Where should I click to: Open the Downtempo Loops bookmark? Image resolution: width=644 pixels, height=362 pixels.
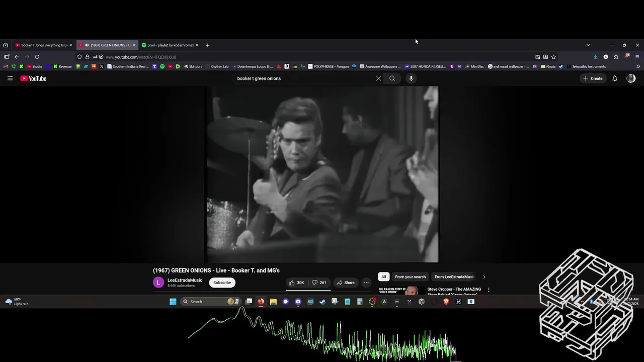click(253, 66)
